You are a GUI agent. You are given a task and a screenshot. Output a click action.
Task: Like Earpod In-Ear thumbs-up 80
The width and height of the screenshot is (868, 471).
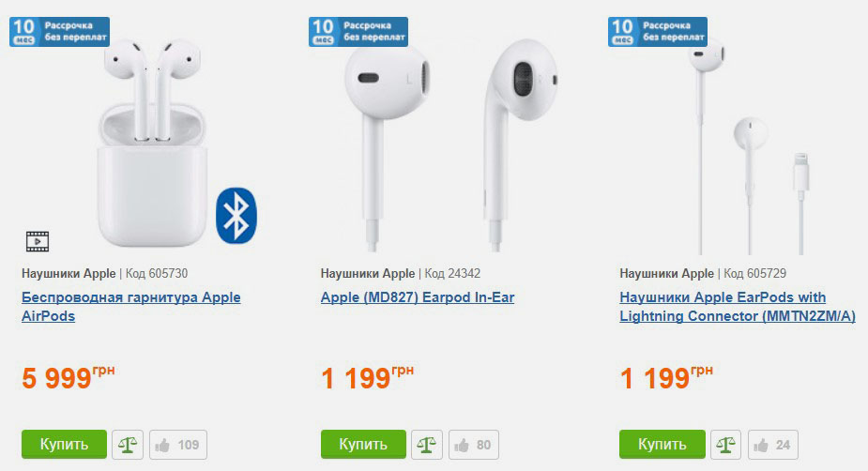click(473, 445)
